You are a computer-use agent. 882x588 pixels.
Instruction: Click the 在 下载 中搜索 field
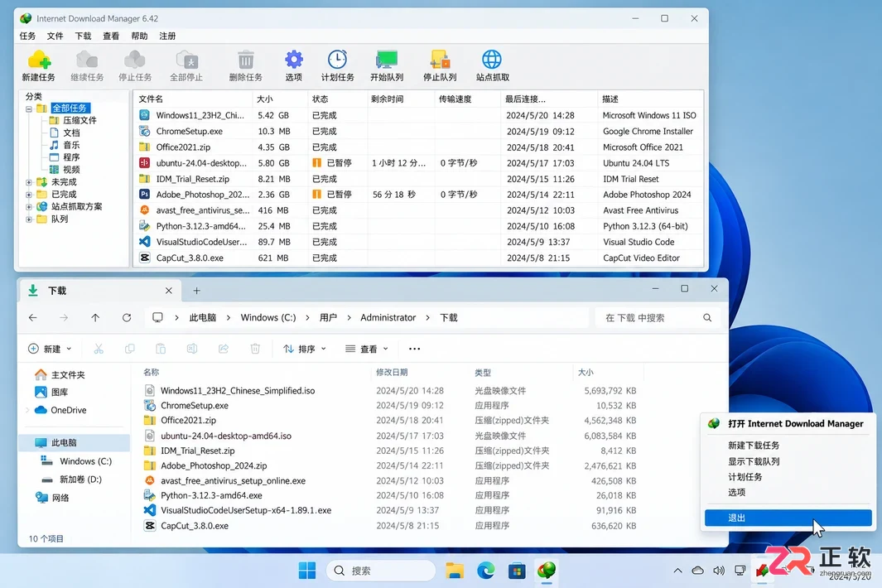coord(657,318)
